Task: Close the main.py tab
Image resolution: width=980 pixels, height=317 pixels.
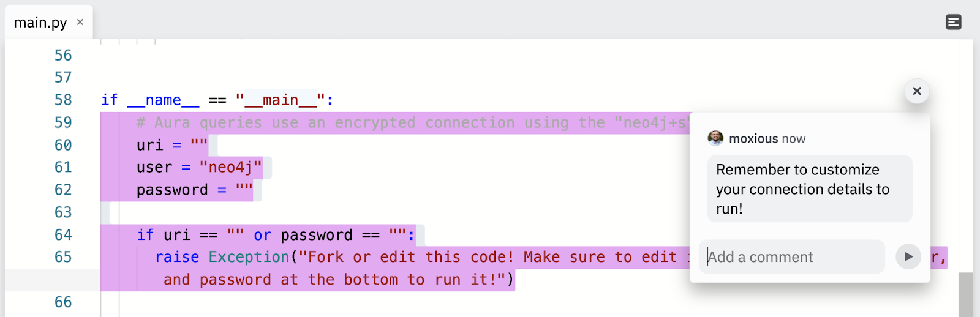Action: pyautogui.click(x=80, y=22)
